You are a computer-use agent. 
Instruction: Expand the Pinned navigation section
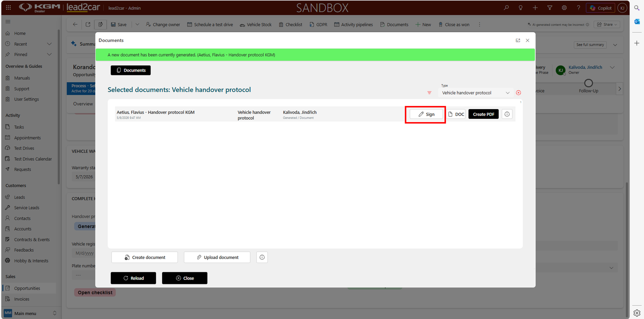click(50, 54)
